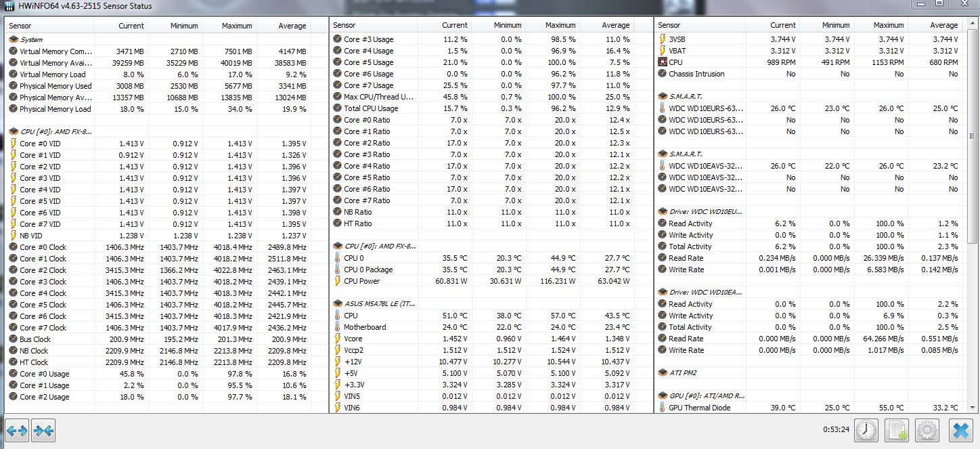Click the thermometer icon beside Motherboard
The image size is (980, 449).
coord(338,327)
